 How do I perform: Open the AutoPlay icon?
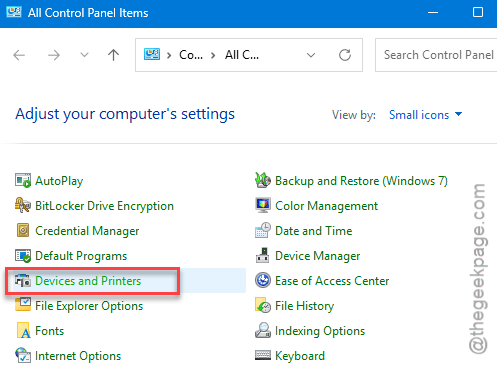tap(23, 181)
